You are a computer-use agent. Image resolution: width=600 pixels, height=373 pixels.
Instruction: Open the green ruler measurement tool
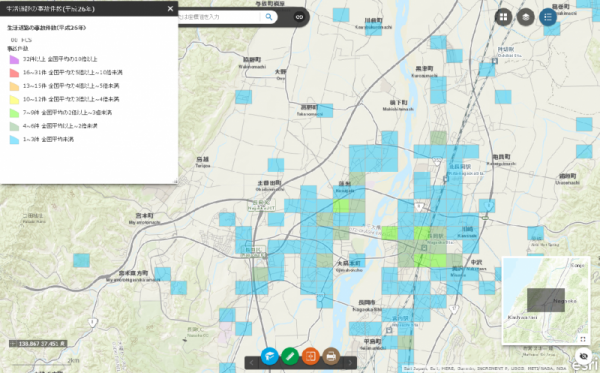point(290,357)
